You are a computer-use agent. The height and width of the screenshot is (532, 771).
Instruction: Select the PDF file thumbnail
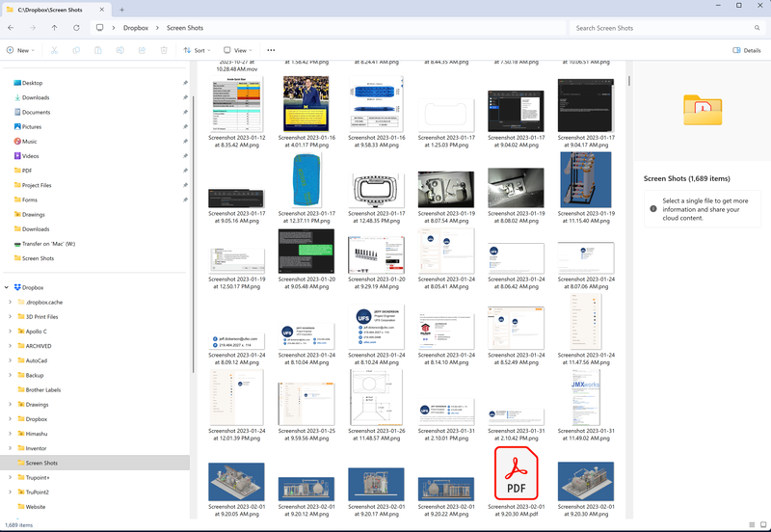coord(516,472)
